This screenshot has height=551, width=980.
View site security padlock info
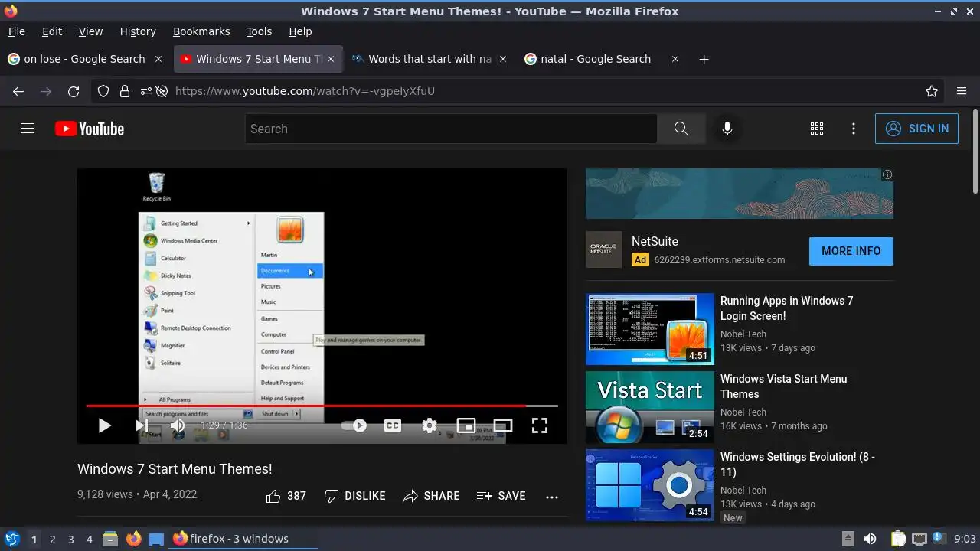tap(124, 91)
